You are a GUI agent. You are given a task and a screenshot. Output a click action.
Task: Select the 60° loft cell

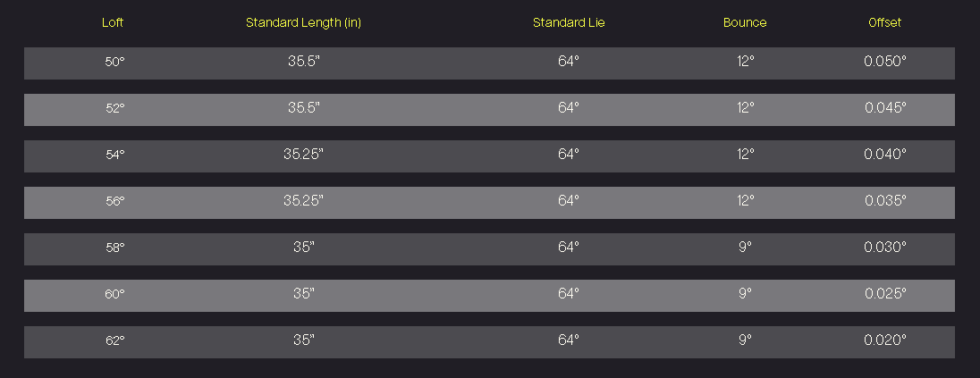[x=114, y=294]
